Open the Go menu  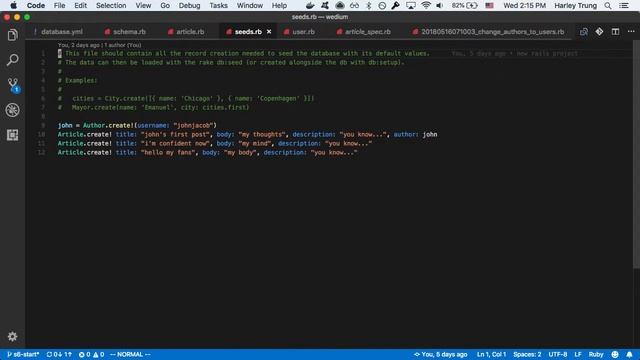[165, 6]
